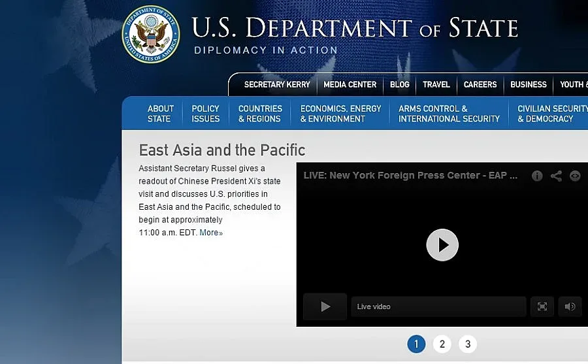Enter fullscreen mode on the video

(x=542, y=306)
